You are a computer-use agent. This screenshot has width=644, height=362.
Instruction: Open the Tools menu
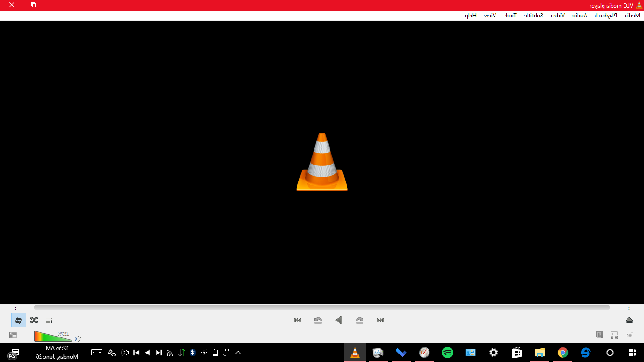pos(509,15)
